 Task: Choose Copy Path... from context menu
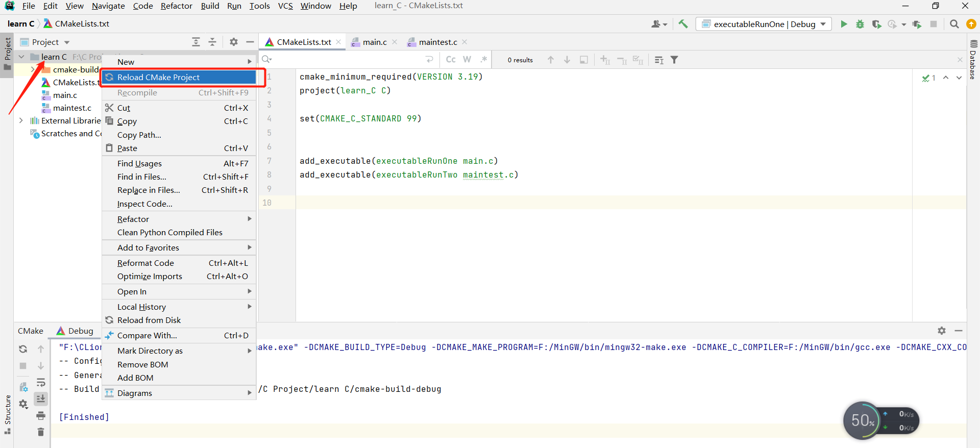pyautogui.click(x=179, y=135)
